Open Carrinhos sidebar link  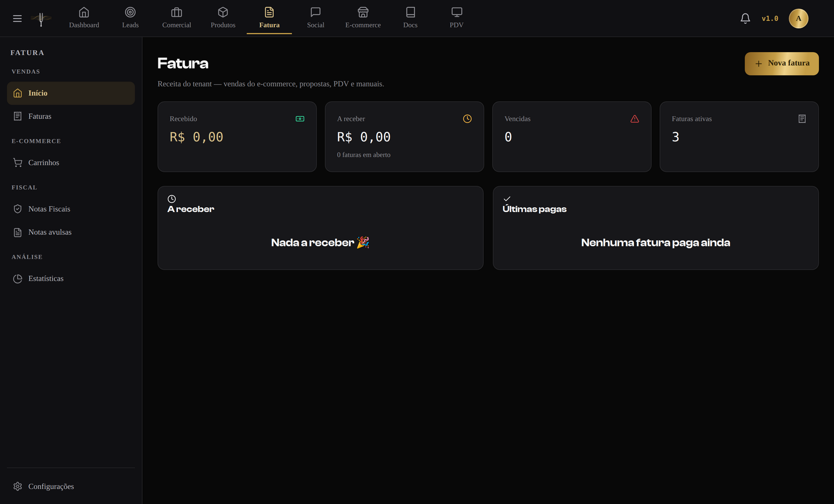71,163
